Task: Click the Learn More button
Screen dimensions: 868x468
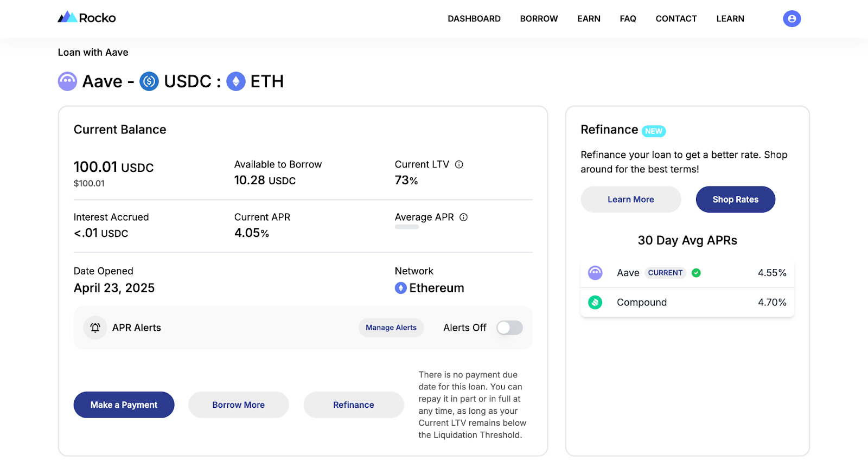Action: coord(631,199)
